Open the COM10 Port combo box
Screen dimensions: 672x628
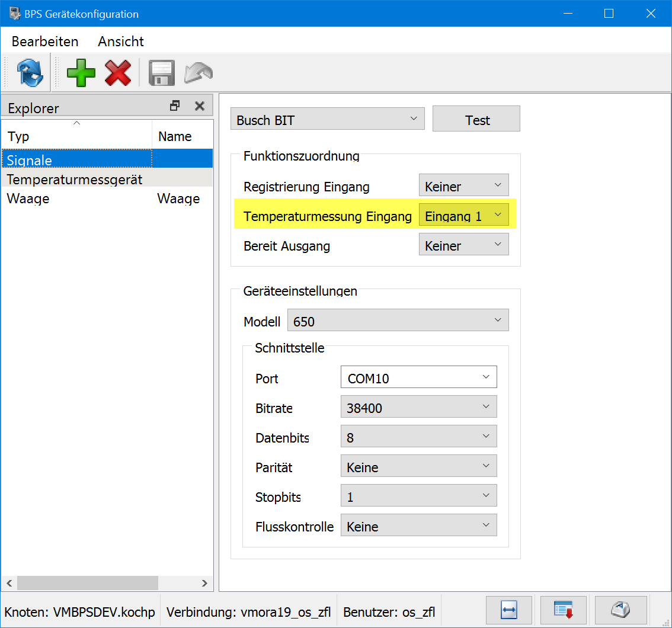(418, 377)
